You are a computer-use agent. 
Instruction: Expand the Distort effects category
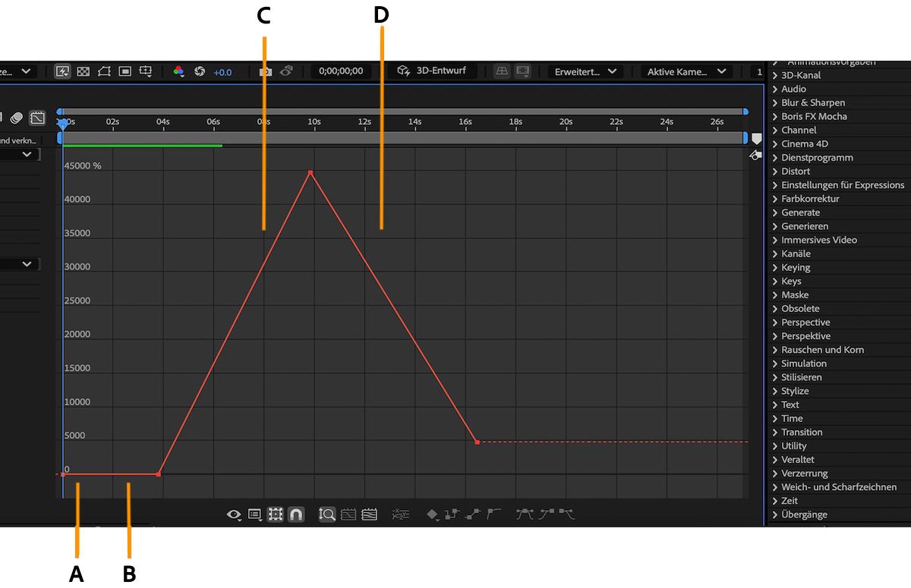click(776, 171)
